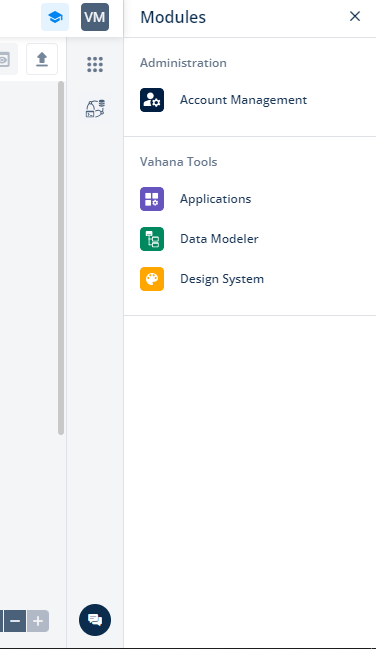
Task: Click the Account Management user-gear icon
Action: click(152, 100)
